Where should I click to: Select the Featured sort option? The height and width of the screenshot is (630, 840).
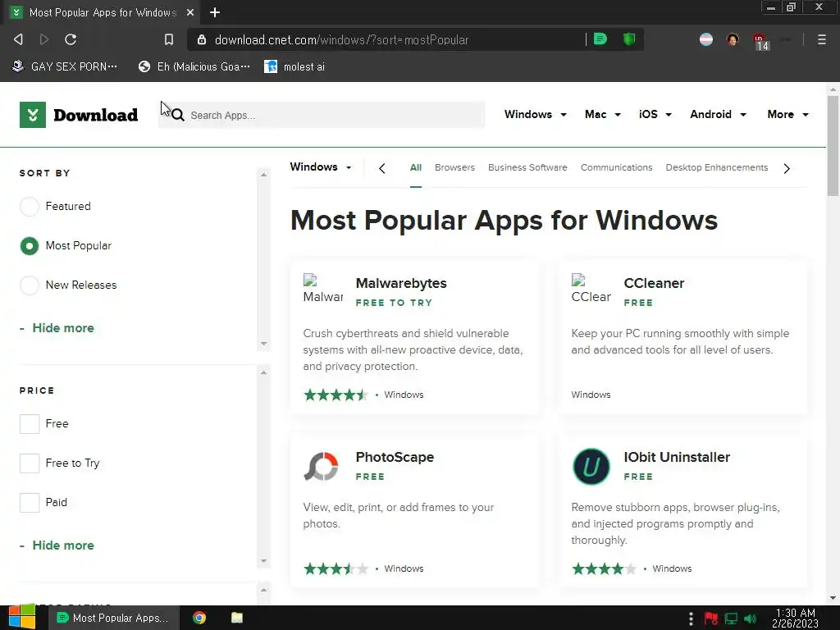tap(30, 206)
